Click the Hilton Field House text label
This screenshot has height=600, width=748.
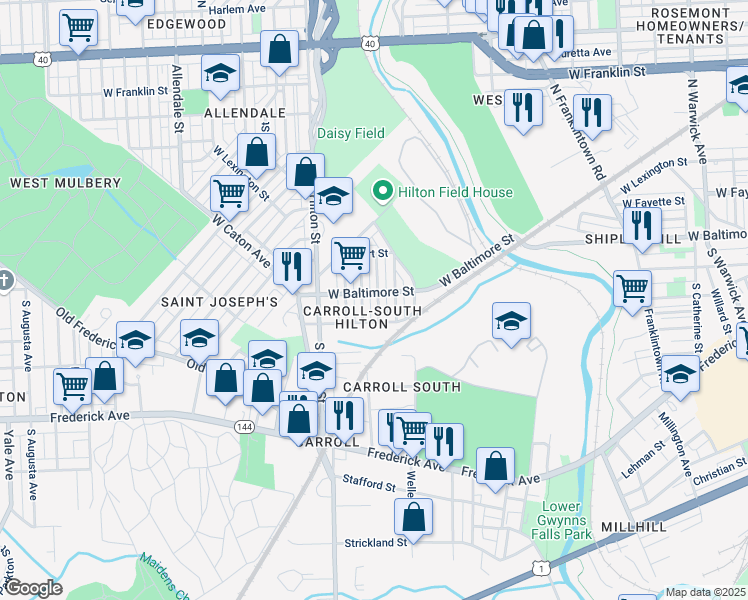(456, 192)
